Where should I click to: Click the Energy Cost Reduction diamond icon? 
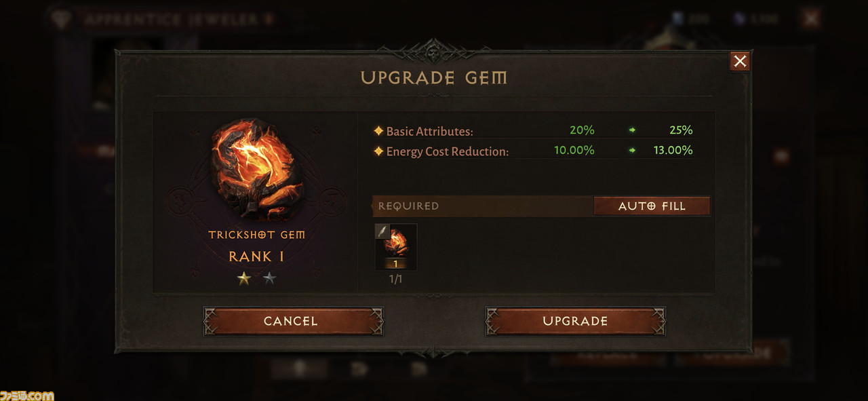coord(378,151)
